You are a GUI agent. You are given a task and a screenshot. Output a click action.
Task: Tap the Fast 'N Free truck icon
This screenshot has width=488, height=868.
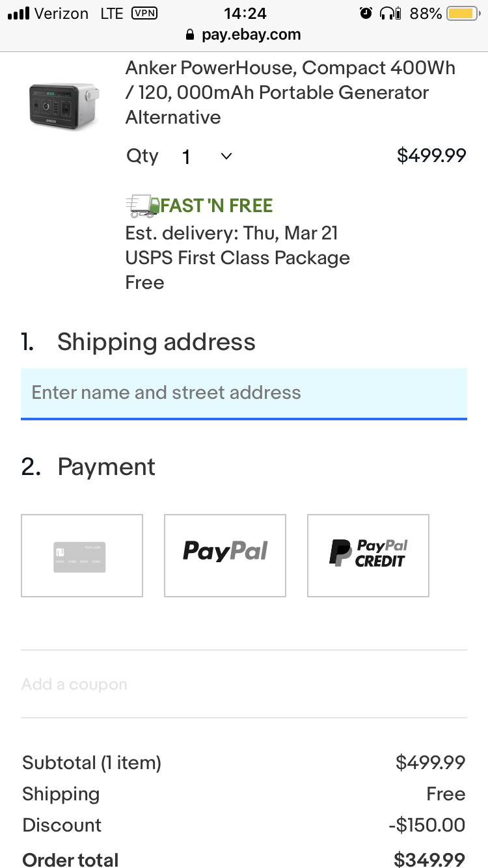(142, 206)
